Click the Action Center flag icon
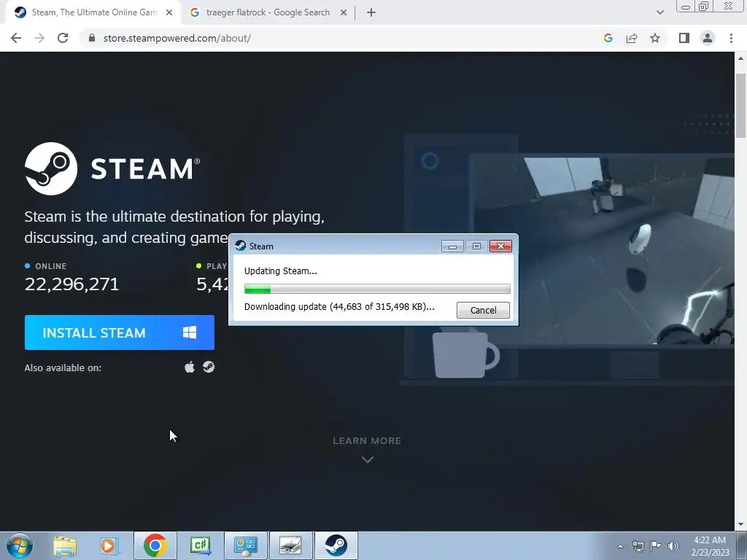Image resolution: width=747 pixels, height=560 pixels. click(x=656, y=546)
